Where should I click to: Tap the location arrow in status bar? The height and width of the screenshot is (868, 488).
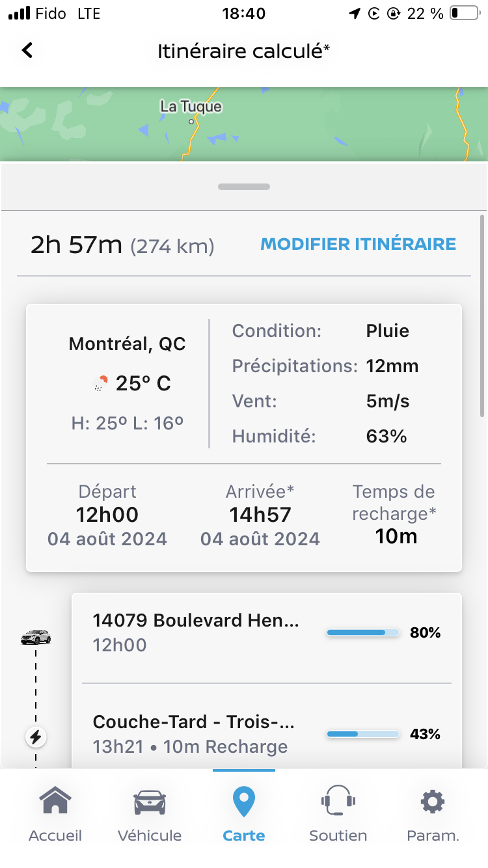tap(355, 14)
